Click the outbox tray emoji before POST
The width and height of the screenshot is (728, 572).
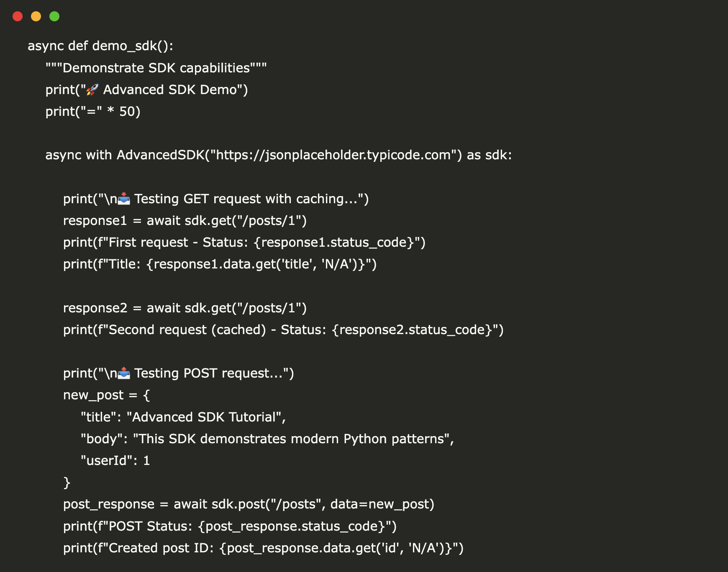124,373
